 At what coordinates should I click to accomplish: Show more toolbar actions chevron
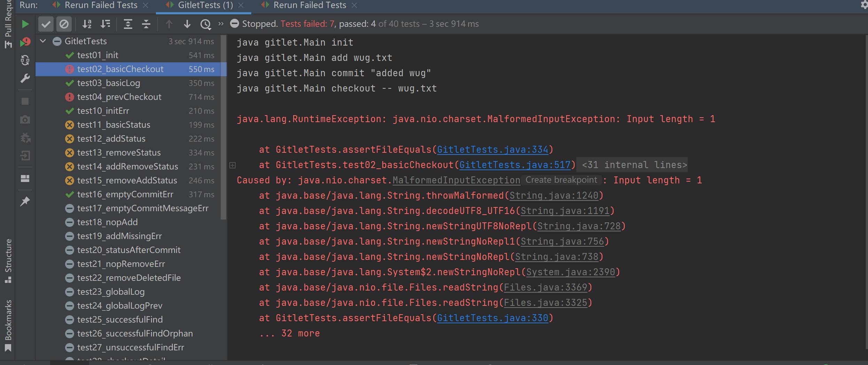221,24
